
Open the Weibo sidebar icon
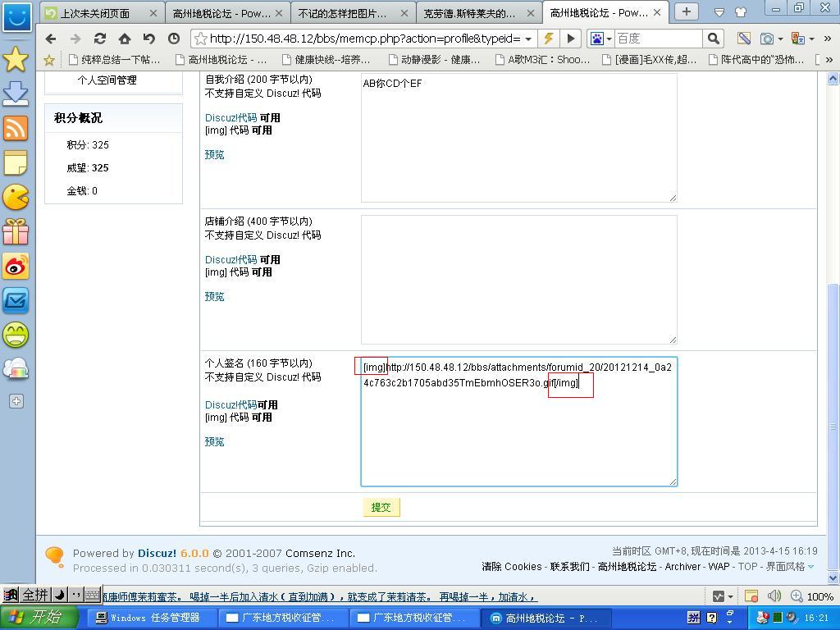click(x=16, y=266)
